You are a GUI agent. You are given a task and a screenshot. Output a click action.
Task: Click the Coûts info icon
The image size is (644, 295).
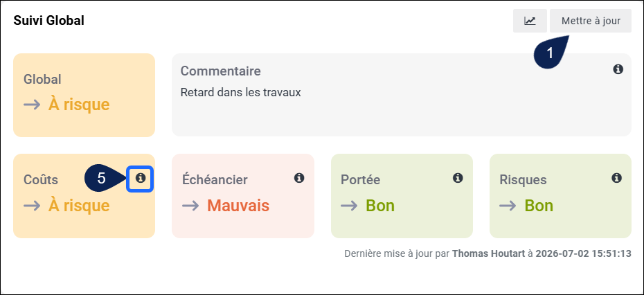tap(141, 178)
